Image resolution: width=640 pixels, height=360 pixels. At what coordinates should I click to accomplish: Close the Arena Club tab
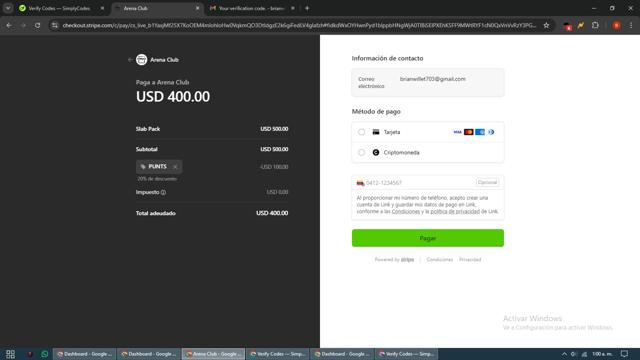[x=198, y=8]
